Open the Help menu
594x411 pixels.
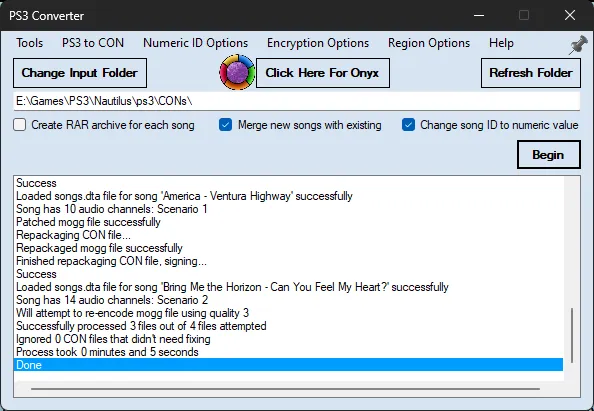[501, 43]
